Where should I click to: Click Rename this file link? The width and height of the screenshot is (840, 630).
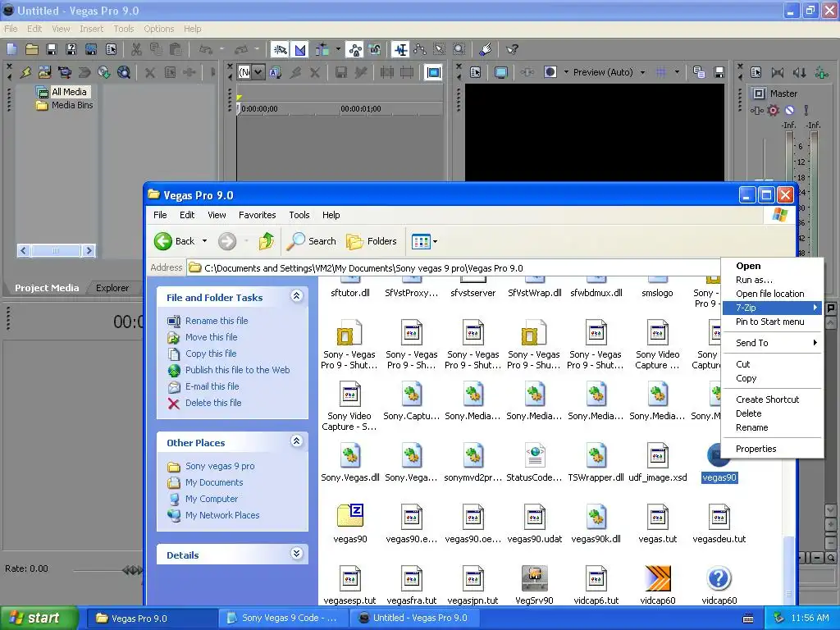217,321
